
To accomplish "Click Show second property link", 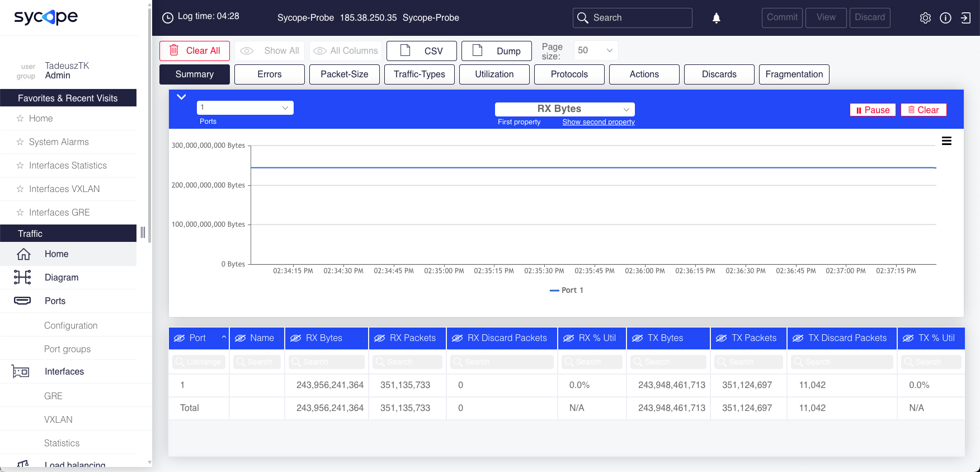I will pos(599,122).
